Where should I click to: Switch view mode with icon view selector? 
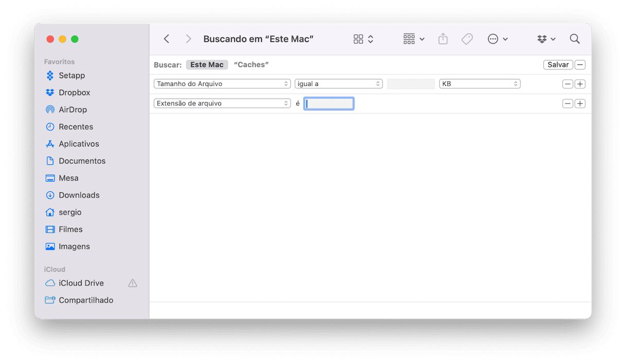(363, 39)
